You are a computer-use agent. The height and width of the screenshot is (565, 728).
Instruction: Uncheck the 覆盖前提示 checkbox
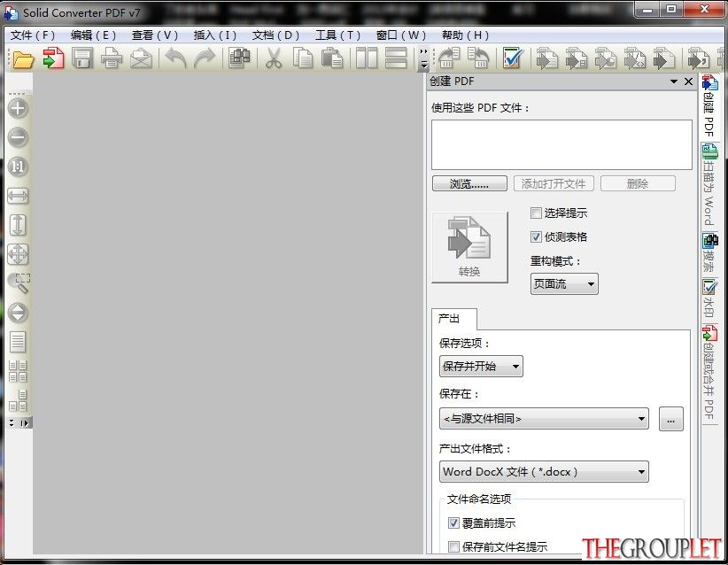pyautogui.click(x=453, y=522)
